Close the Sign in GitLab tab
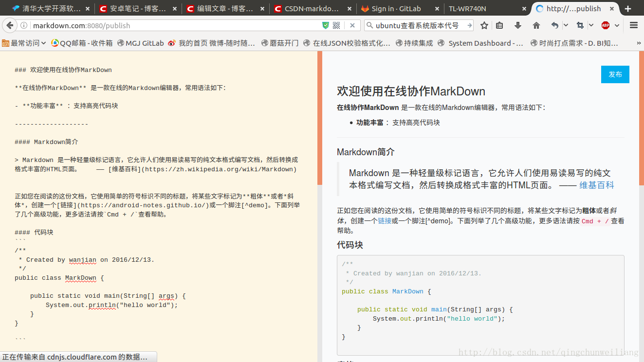 437,9
